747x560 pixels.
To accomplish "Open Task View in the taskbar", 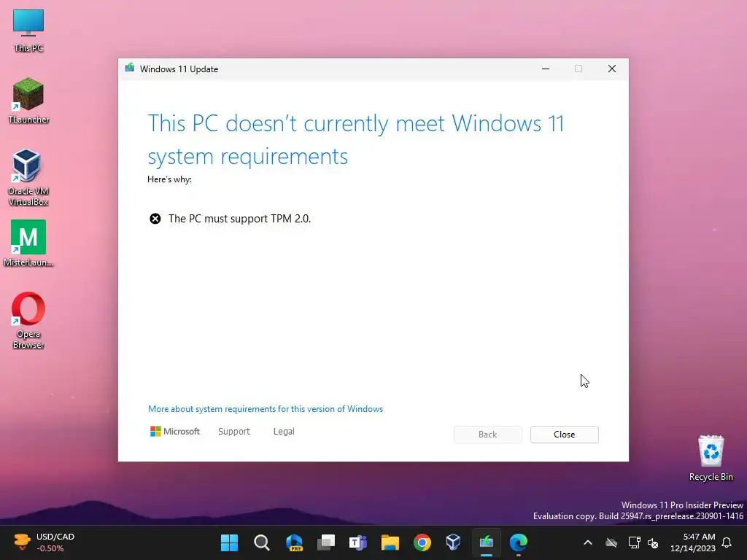I will (326, 542).
